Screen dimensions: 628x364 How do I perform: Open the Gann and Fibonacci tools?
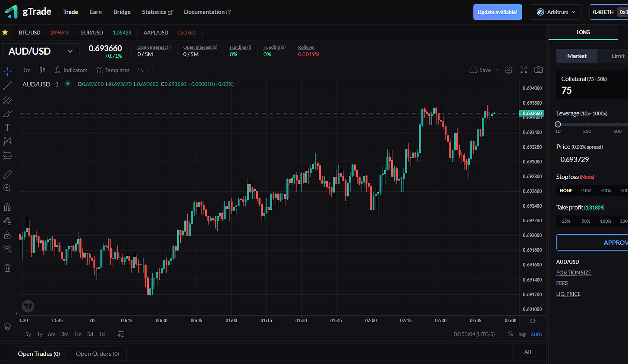pos(7,100)
